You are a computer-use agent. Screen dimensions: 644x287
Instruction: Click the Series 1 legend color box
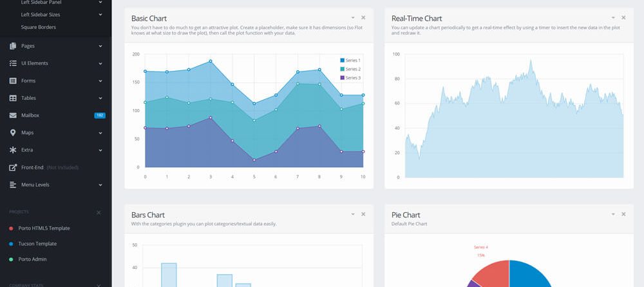coord(343,61)
